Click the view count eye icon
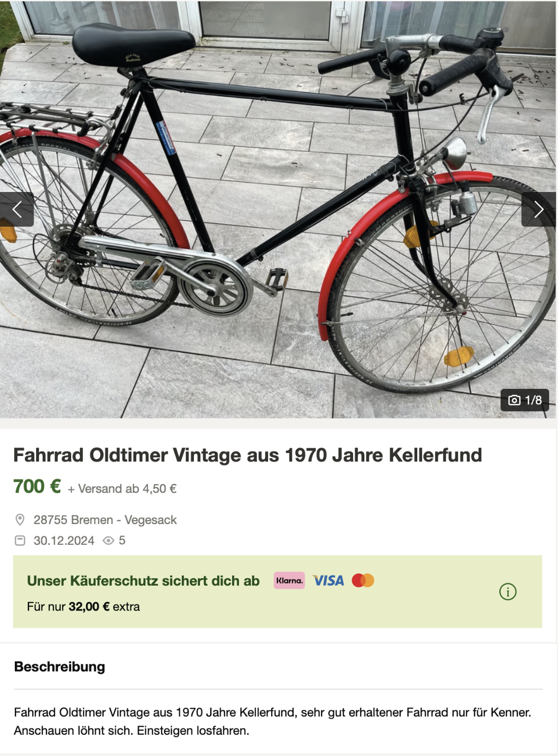Image resolution: width=558 pixels, height=756 pixels. tap(108, 540)
